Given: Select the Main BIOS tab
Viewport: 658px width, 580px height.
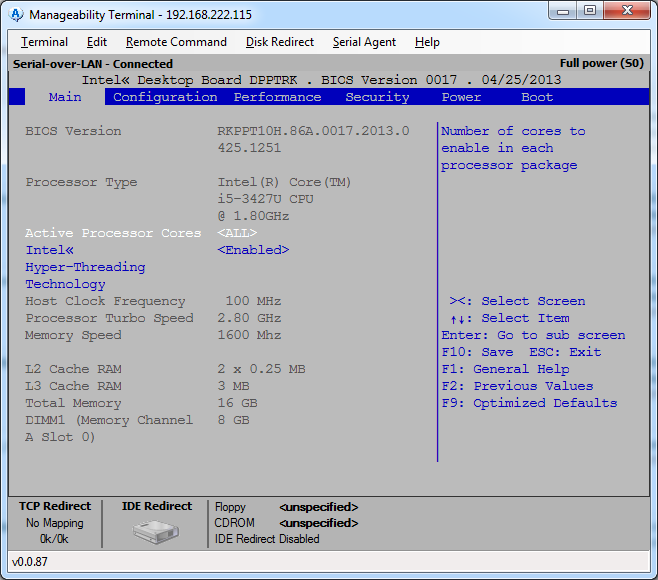Looking at the screenshot, I should pyautogui.click(x=65, y=97).
